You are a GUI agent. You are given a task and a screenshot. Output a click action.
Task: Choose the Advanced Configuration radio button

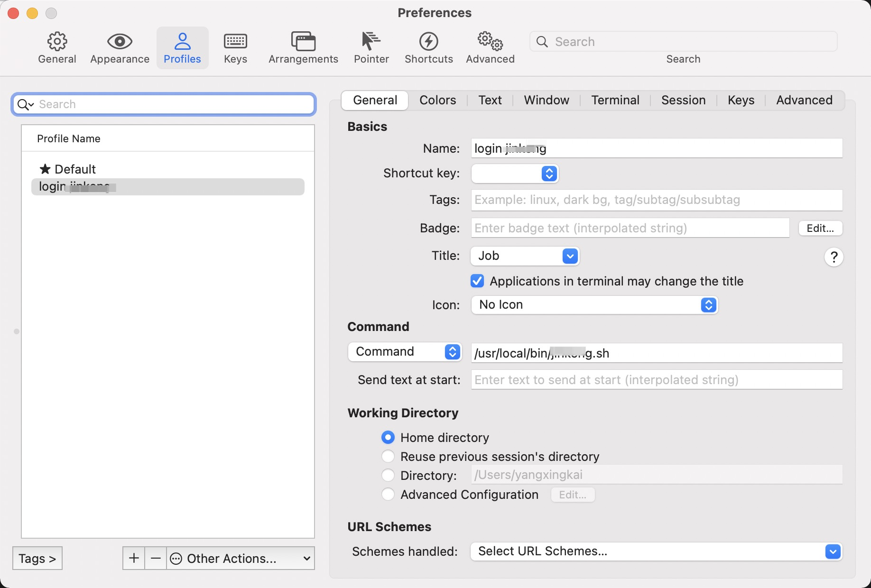click(x=388, y=495)
